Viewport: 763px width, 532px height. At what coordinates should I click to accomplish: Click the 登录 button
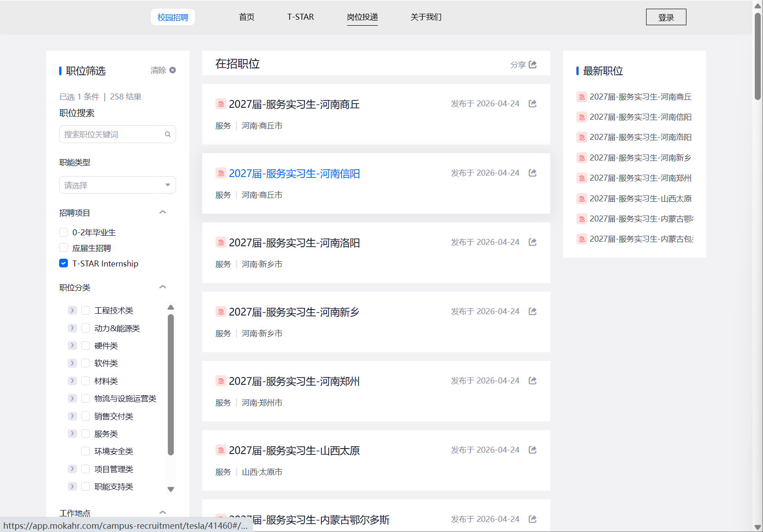(666, 17)
